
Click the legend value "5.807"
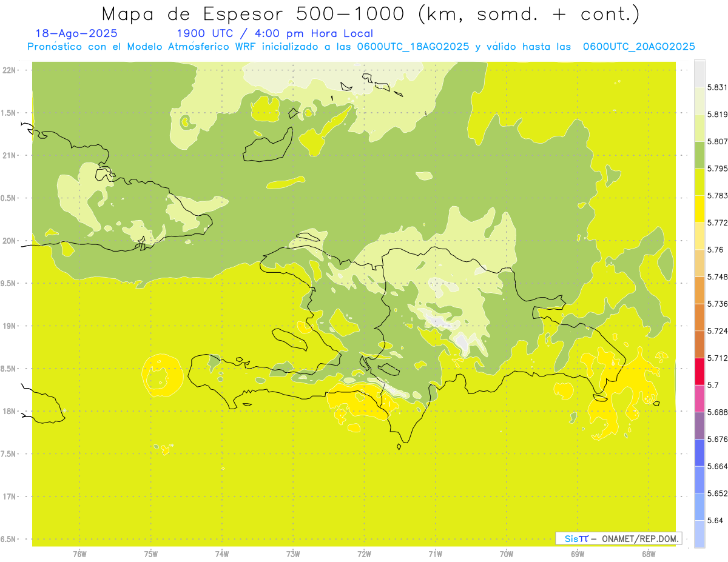(717, 142)
